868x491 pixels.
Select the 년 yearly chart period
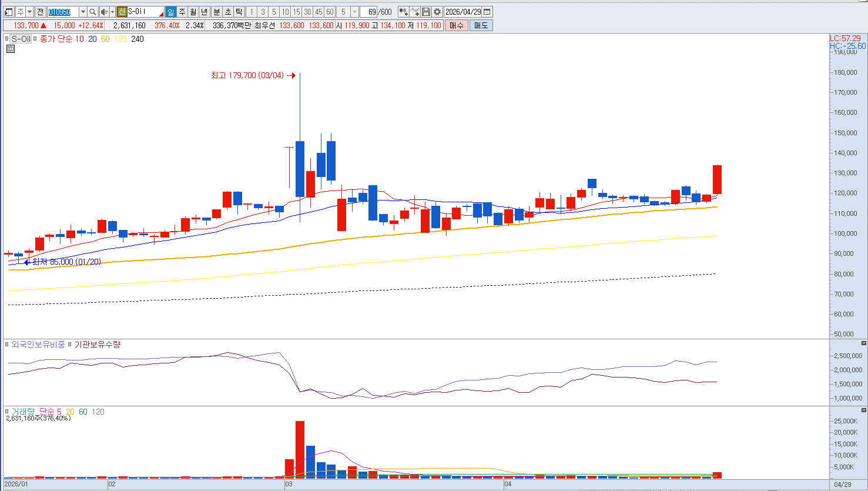pyautogui.click(x=204, y=12)
